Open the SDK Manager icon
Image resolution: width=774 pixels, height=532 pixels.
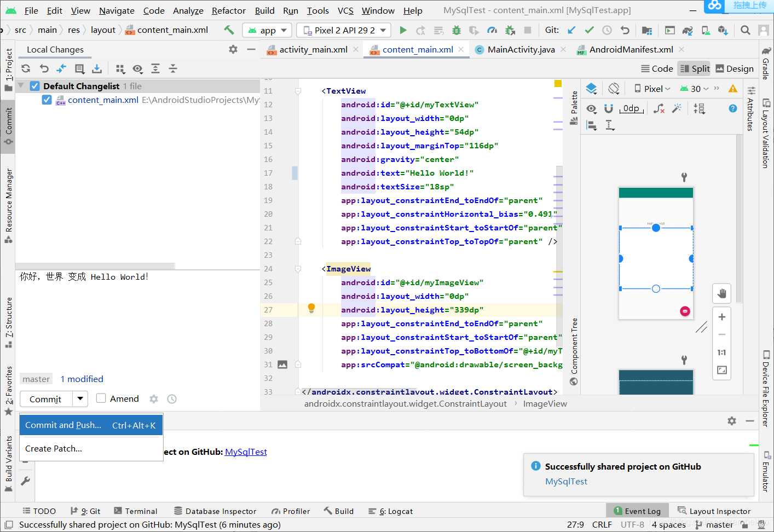pyautogui.click(x=724, y=30)
